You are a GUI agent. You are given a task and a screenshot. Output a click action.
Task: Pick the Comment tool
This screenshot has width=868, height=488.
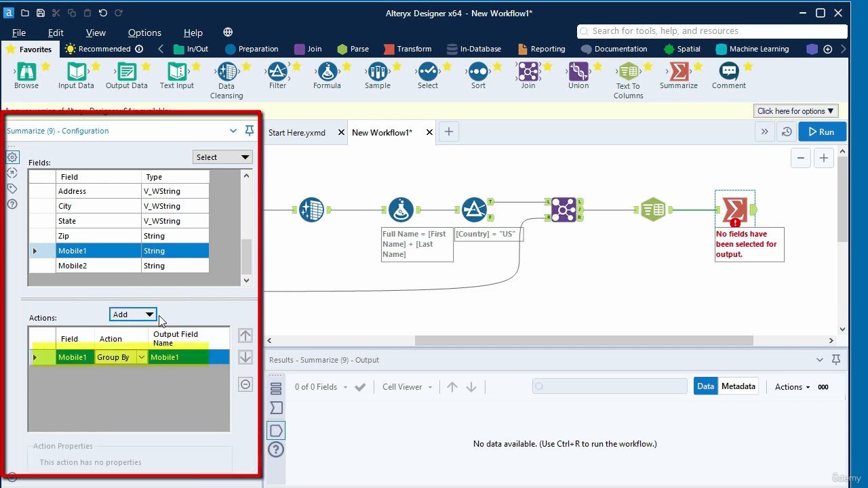(729, 75)
